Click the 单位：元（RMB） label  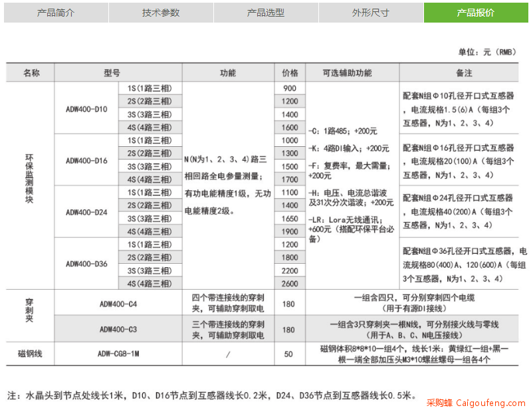[x=486, y=52]
